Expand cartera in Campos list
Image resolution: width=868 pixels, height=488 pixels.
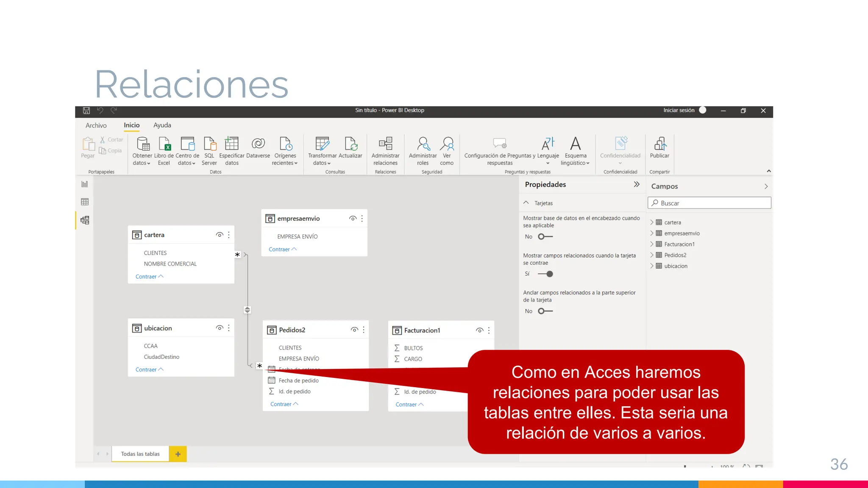tap(652, 222)
